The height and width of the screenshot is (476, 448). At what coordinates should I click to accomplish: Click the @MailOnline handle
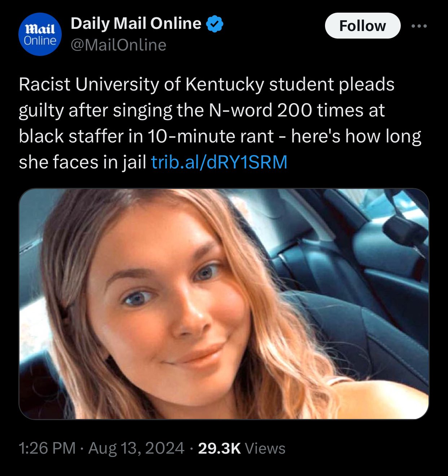(x=119, y=45)
